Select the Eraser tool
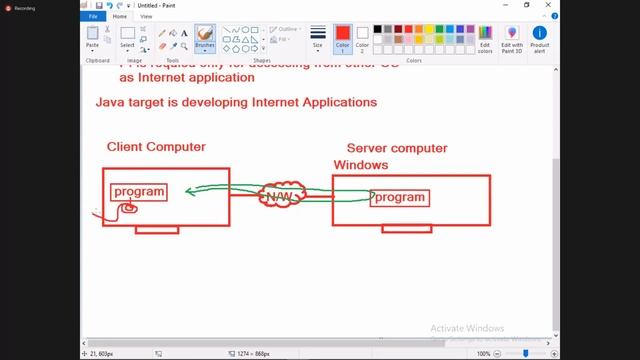The width and height of the screenshot is (640, 360). click(162, 46)
